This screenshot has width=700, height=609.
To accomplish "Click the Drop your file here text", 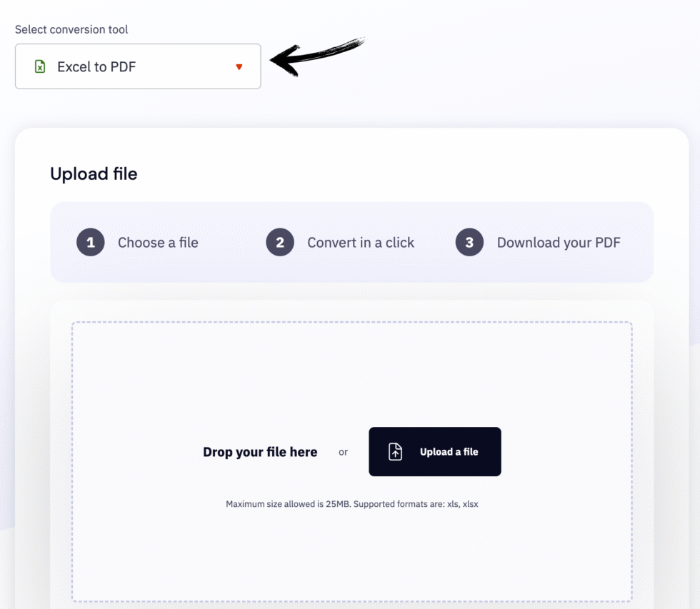I will (260, 451).
